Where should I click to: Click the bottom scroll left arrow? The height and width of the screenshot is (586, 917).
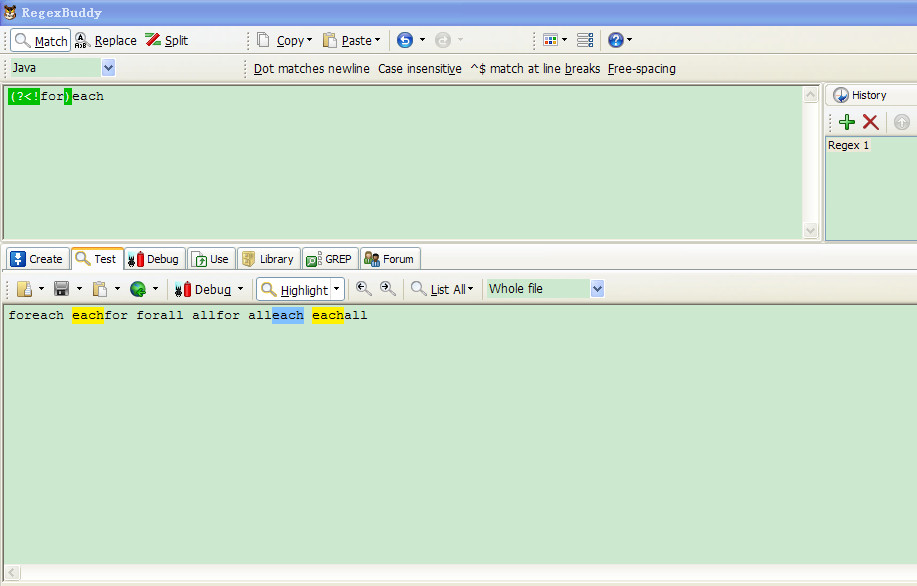tap(12, 573)
